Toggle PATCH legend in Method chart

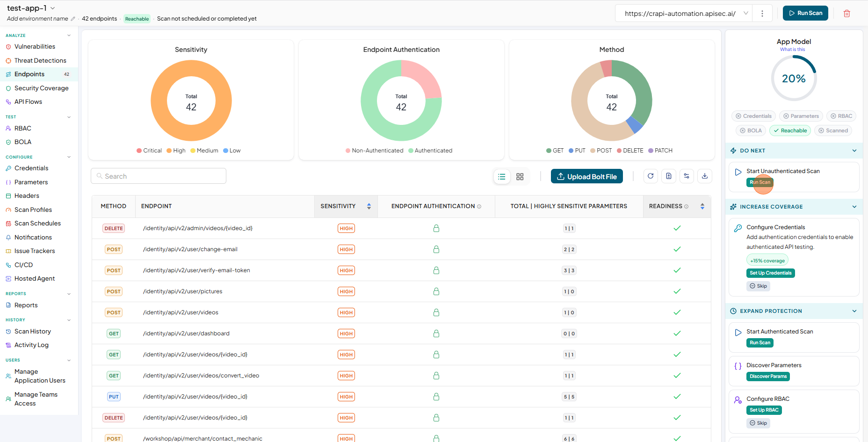[x=660, y=151]
